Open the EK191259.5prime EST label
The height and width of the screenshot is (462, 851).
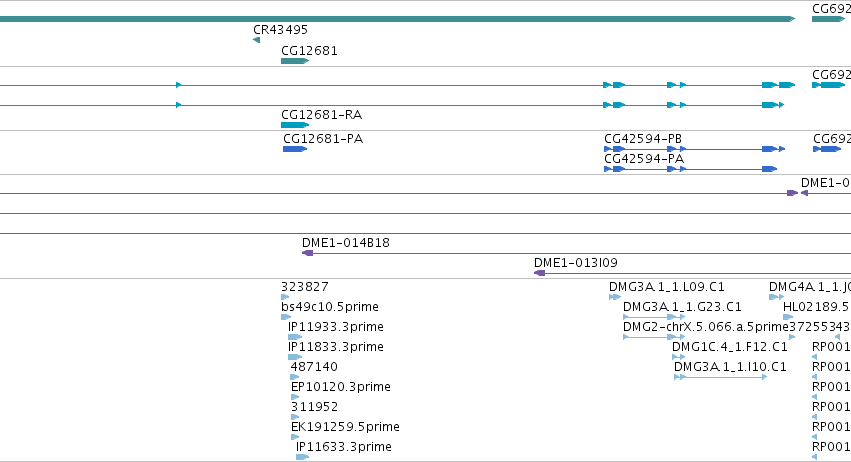345,427
